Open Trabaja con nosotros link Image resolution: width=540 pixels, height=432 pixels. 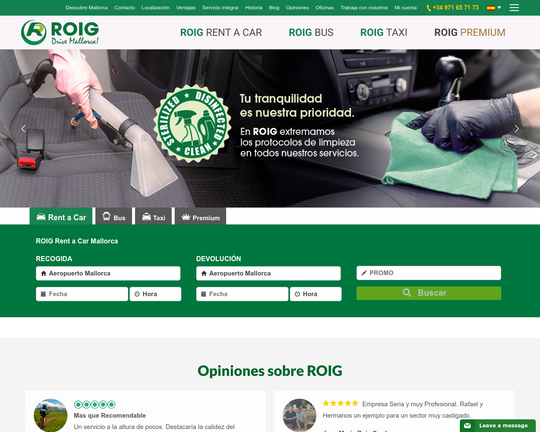pos(364,8)
